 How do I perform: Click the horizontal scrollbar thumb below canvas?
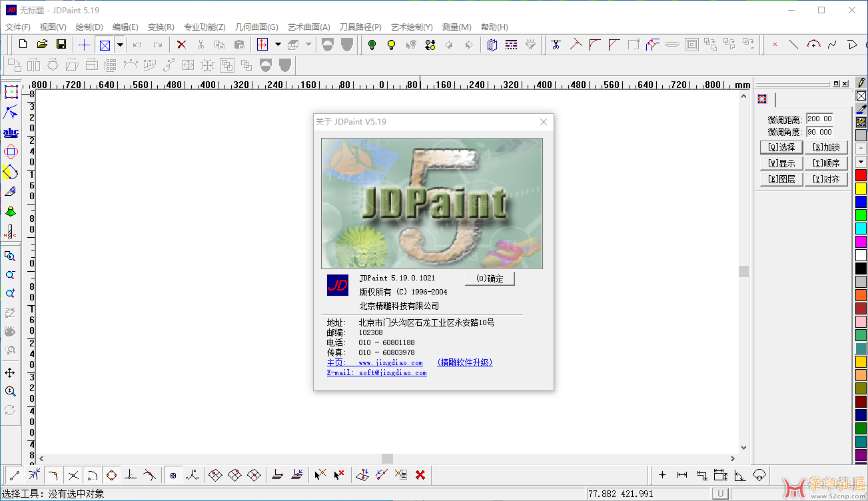click(x=387, y=458)
